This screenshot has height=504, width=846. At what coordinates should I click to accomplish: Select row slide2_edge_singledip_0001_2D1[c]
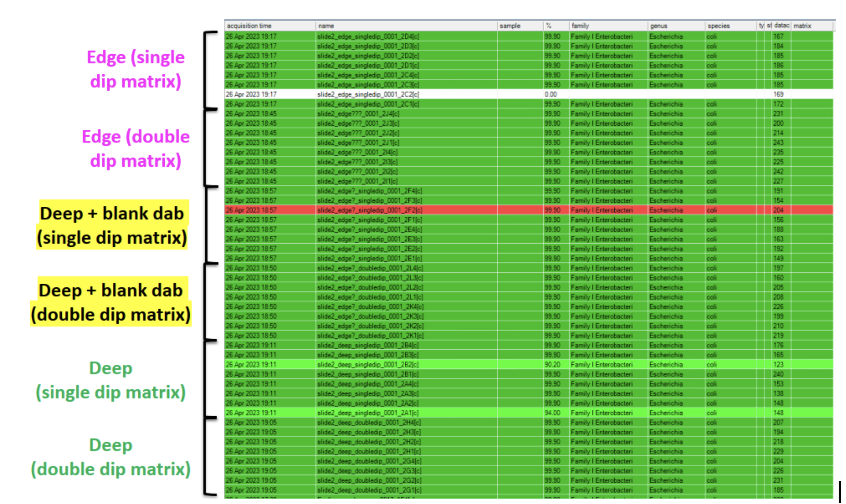pos(529,65)
